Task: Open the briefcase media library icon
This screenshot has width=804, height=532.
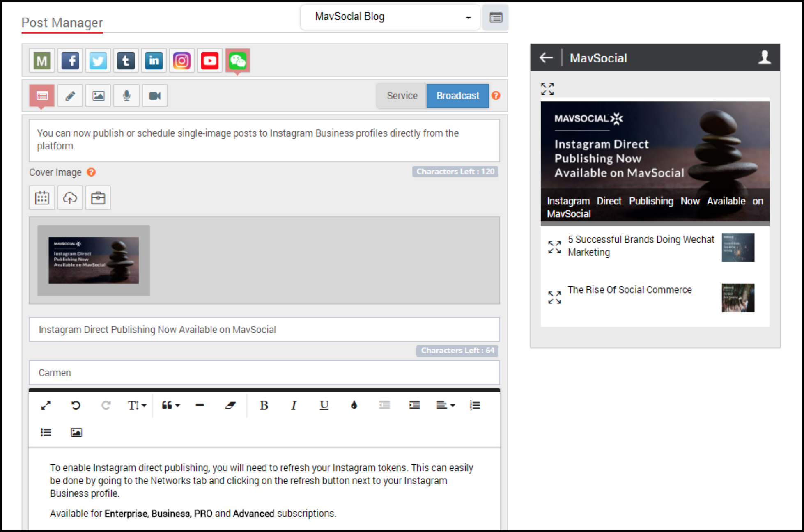Action: tap(98, 198)
